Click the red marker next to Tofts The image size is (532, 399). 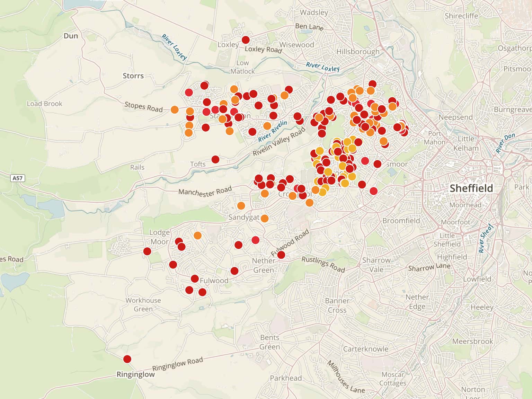(x=215, y=159)
